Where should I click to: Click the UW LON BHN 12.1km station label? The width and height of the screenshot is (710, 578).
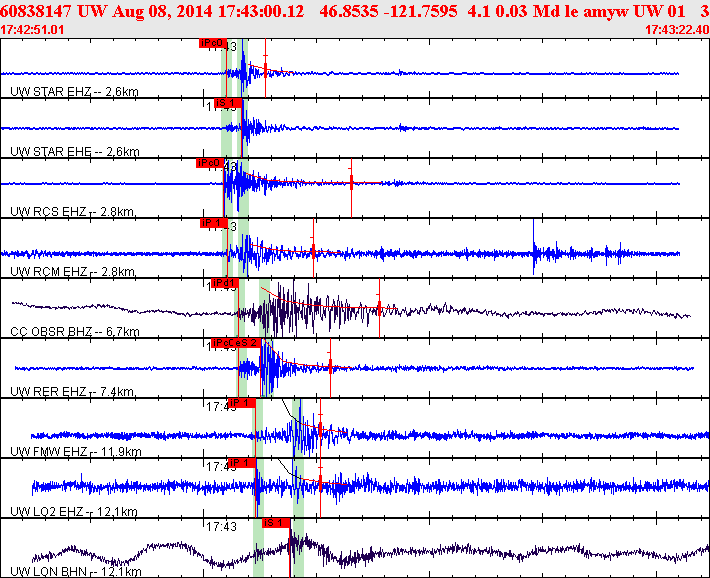[x=76, y=572]
